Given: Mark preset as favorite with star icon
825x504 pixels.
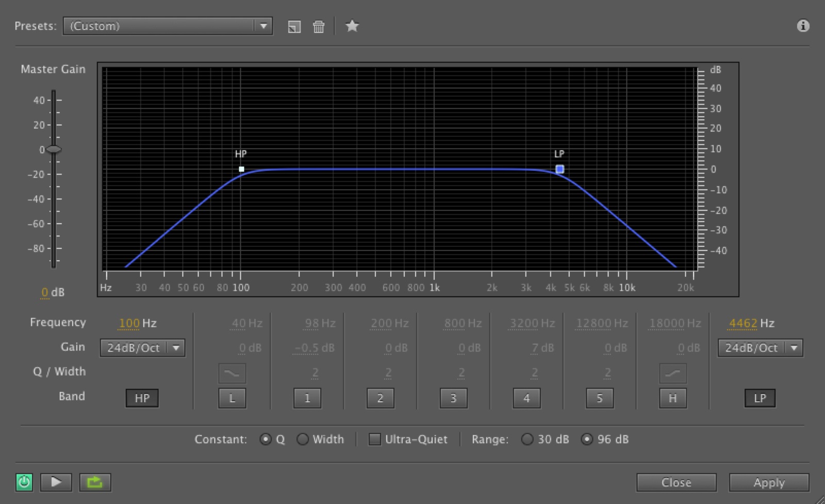Looking at the screenshot, I should coord(352,26).
